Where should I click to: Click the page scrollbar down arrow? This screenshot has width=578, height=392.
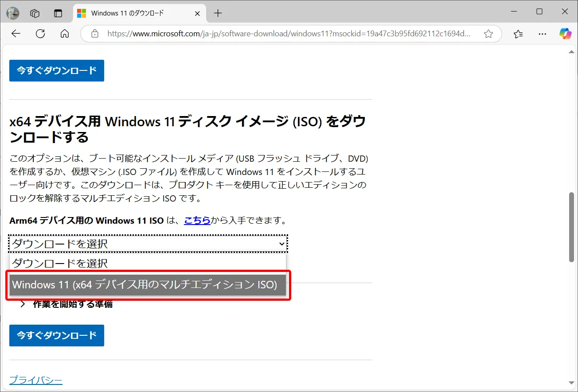(x=572, y=383)
